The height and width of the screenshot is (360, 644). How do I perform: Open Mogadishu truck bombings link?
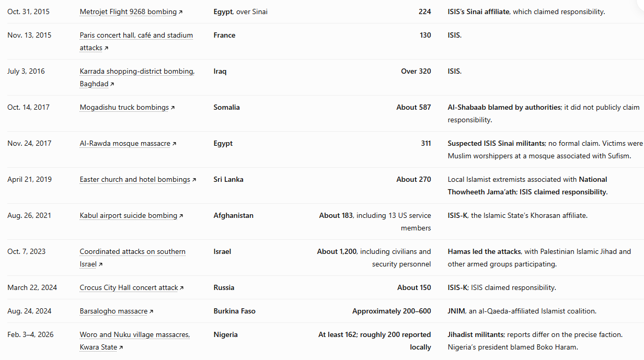click(x=124, y=107)
